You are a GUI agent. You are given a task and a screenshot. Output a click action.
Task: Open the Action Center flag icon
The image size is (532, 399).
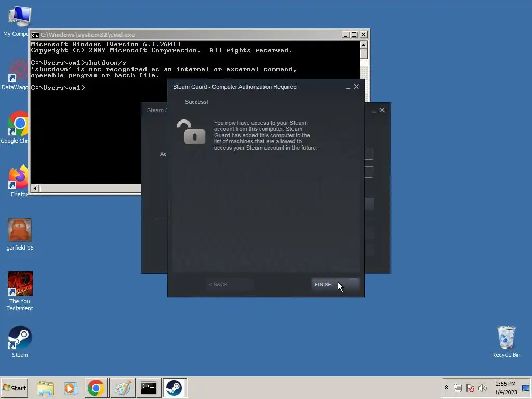point(470,388)
